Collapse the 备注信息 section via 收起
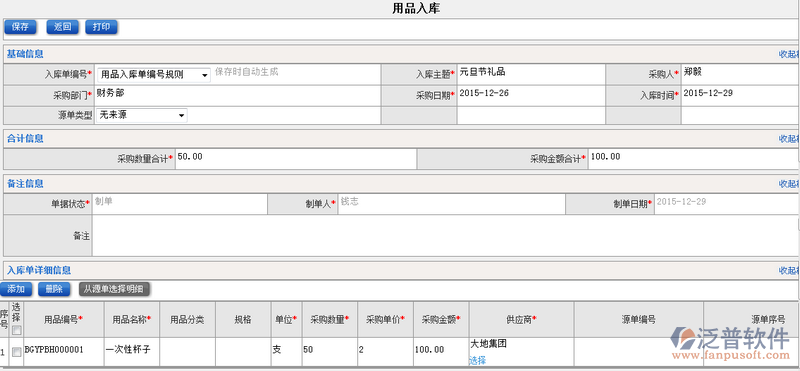The image size is (800, 371). coord(789,183)
